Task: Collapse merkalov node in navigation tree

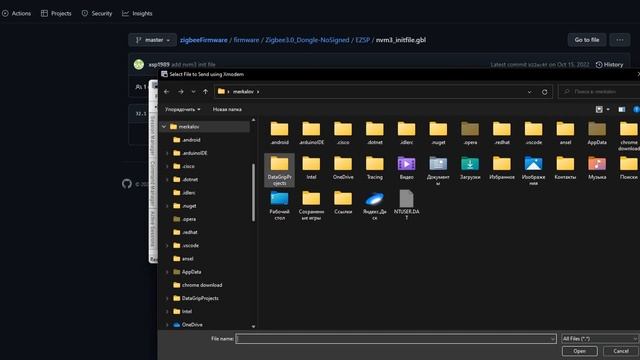Action: click(x=164, y=127)
